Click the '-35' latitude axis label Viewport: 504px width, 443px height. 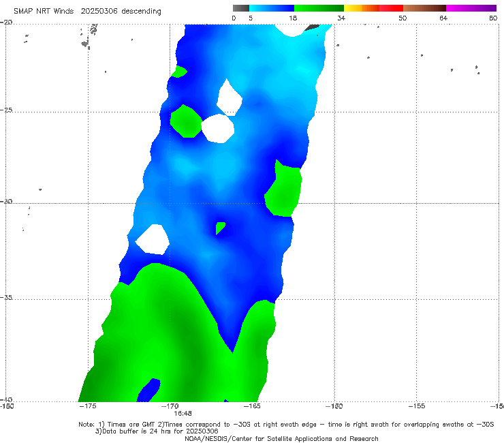[6, 297]
